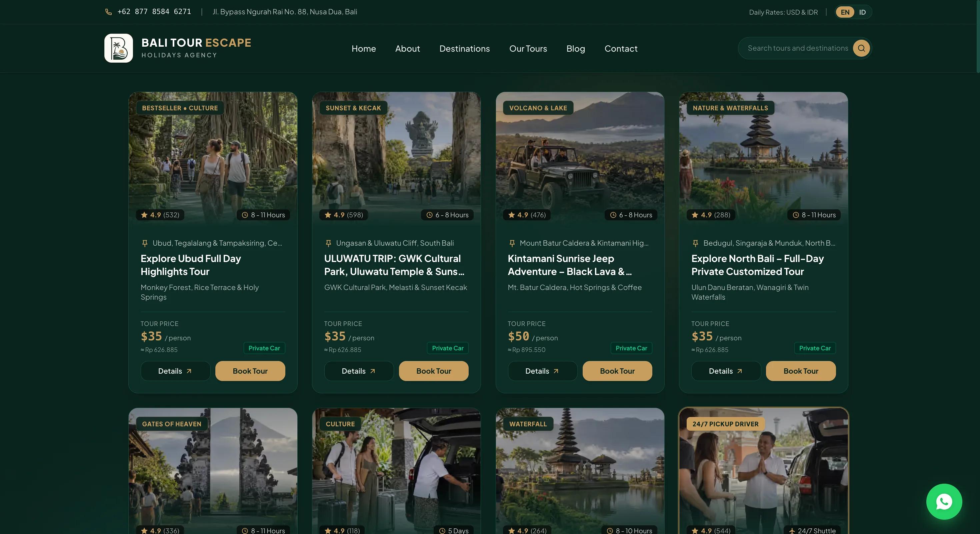Open the Gates of Heaven tour image

[213, 471]
